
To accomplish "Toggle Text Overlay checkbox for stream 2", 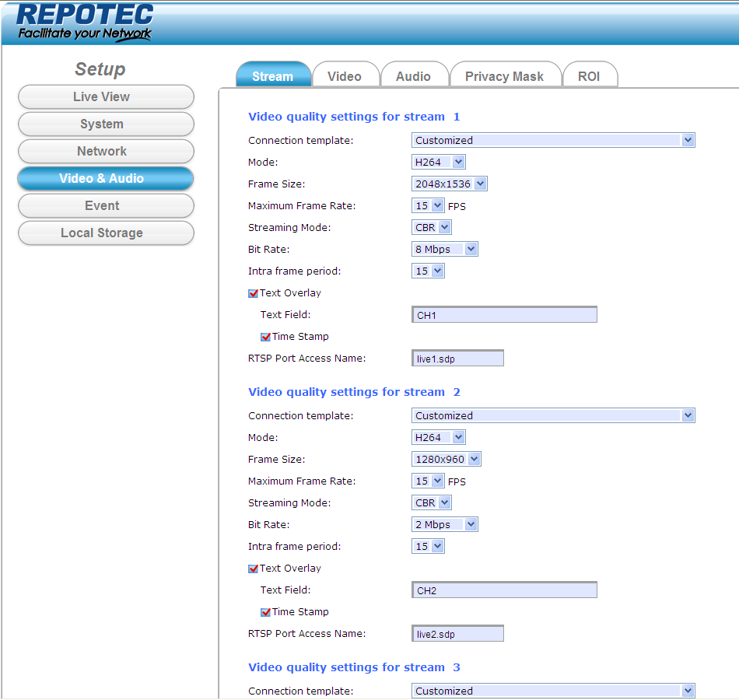I will pyautogui.click(x=253, y=569).
